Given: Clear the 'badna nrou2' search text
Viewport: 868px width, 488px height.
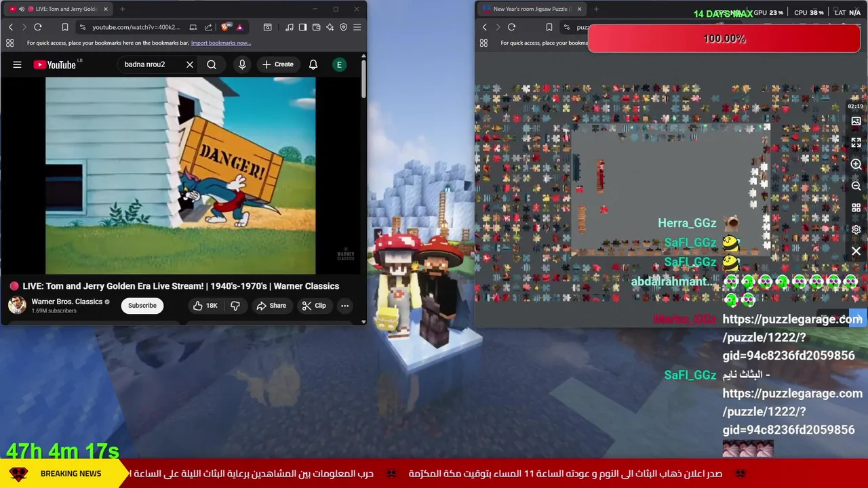Looking at the screenshot, I should pyautogui.click(x=190, y=64).
